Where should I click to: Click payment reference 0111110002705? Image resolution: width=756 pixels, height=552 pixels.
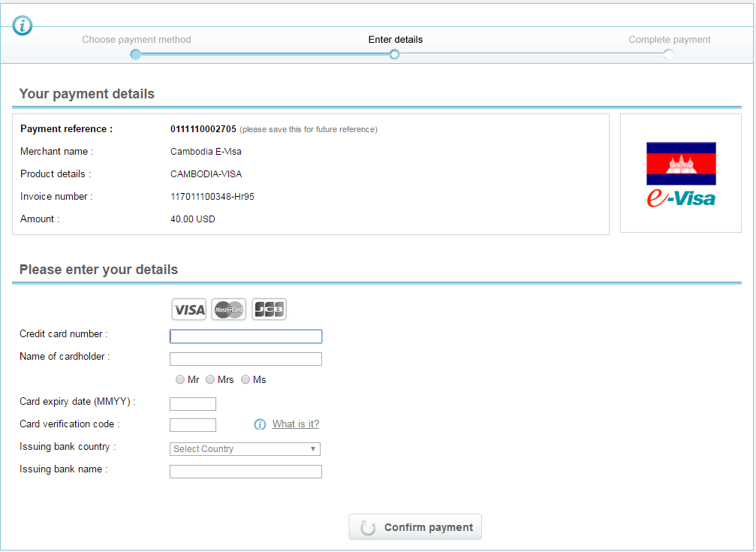pos(203,129)
